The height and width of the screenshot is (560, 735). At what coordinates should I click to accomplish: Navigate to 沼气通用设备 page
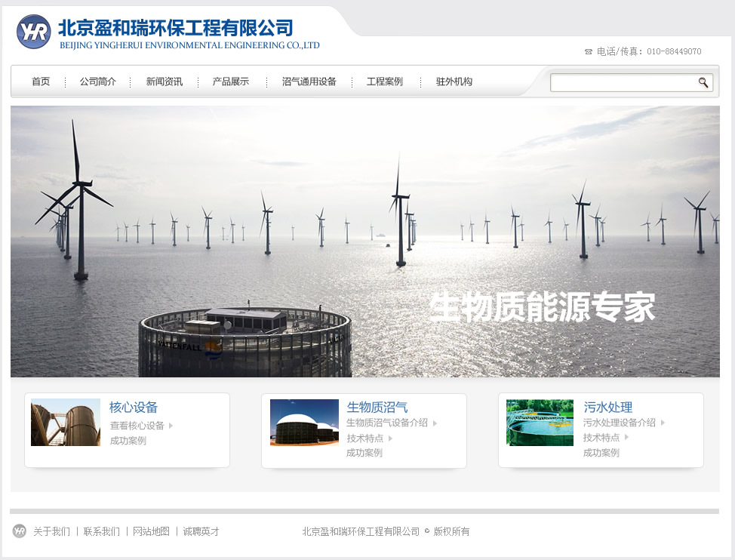[309, 82]
